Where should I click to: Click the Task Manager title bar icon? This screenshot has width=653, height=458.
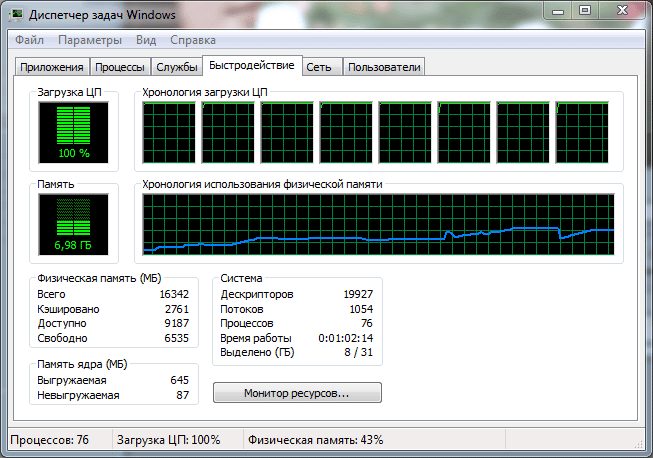pyautogui.click(x=17, y=15)
